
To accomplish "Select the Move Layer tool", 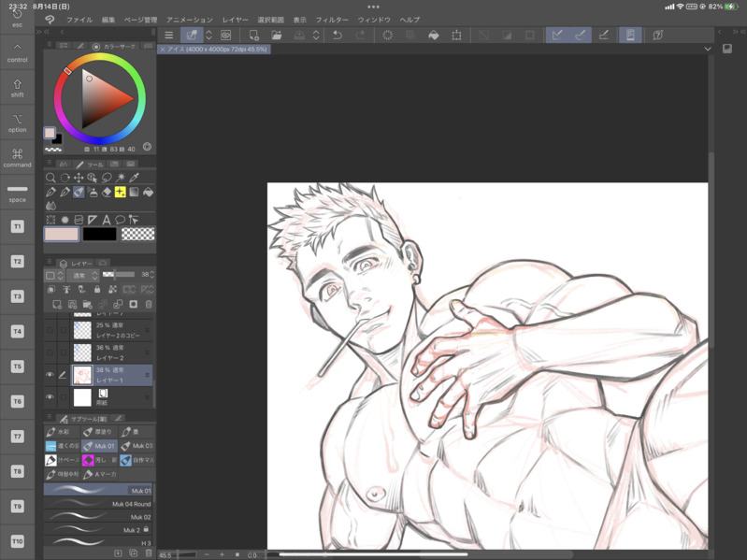I will click(79, 178).
